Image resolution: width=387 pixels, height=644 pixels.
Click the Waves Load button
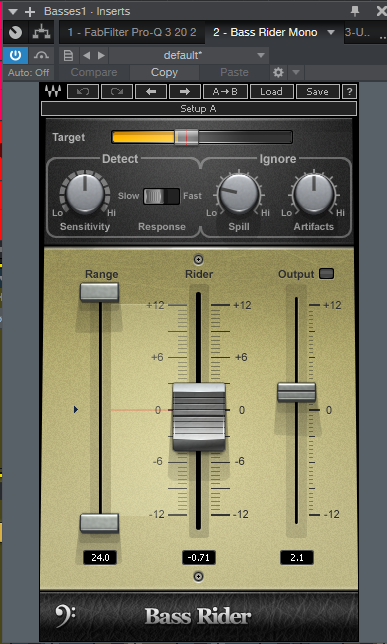[x=271, y=92]
